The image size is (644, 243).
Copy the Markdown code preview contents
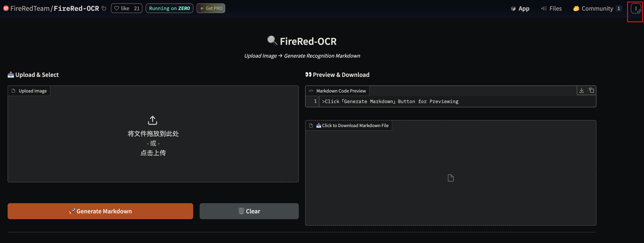(x=591, y=90)
